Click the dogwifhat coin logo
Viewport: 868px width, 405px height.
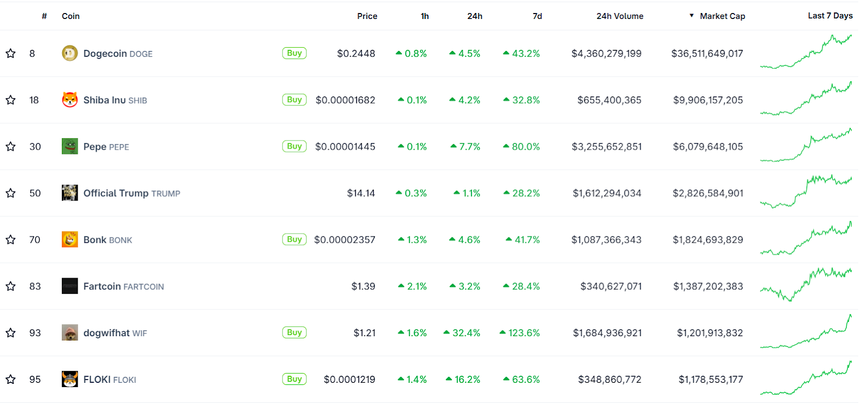(x=69, y=333)
